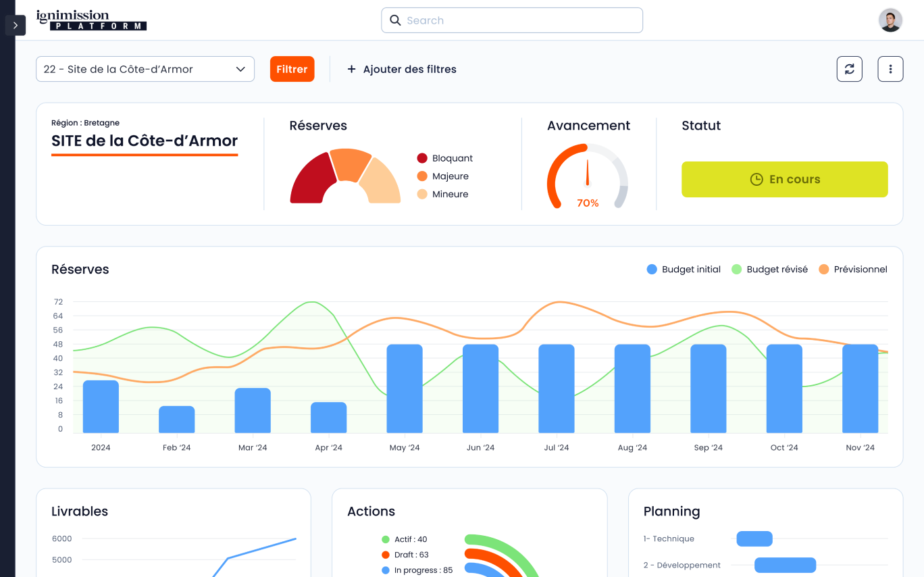The width and height of the screenshot is (924, 577).
Task: Open the user profile avatar
Action: (x=890, y=20)
